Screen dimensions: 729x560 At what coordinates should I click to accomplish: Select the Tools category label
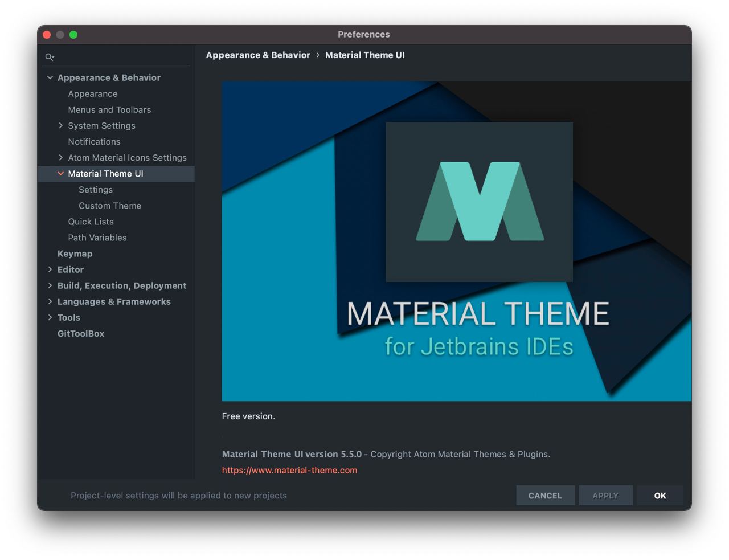tap(69, 317)
